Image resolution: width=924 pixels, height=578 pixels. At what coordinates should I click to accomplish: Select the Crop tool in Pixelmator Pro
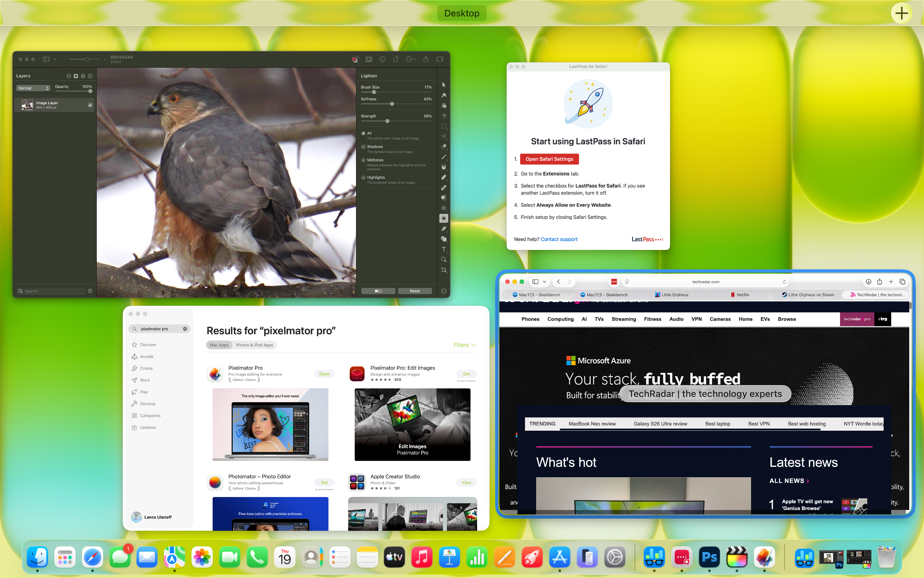point(443,270)
